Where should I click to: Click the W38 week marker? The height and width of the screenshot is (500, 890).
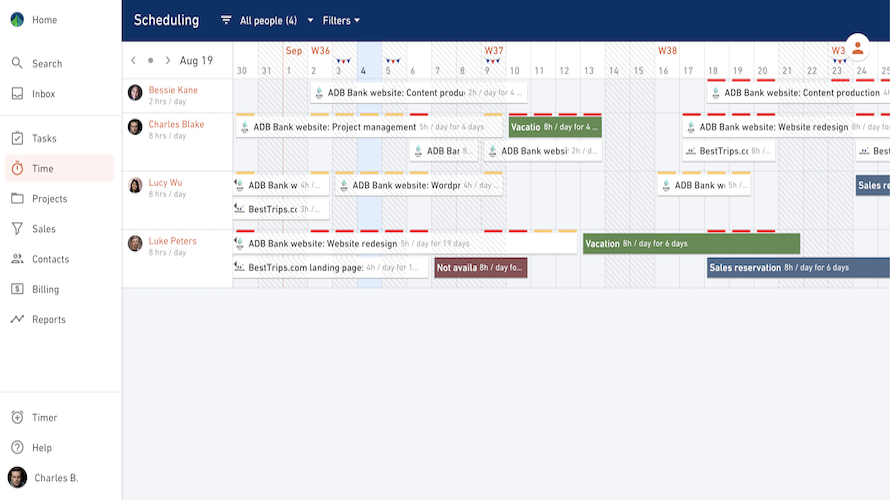pos(668,51)
